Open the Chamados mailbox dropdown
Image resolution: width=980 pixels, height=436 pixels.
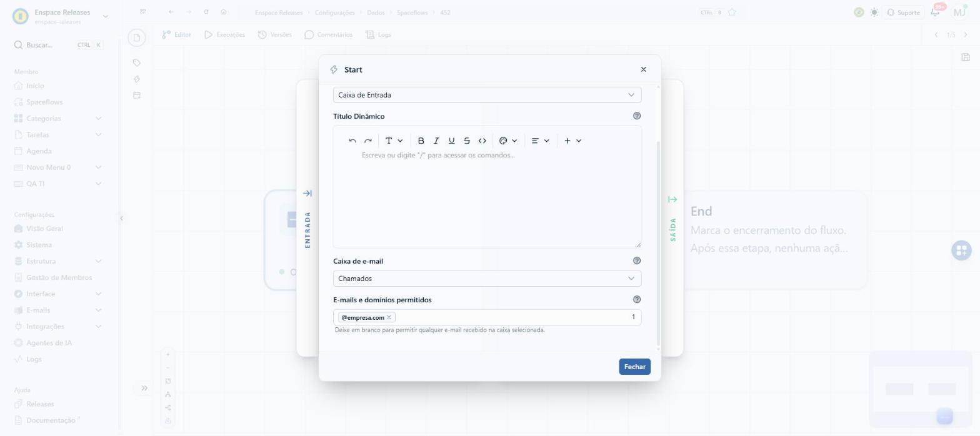click(487, 279)
